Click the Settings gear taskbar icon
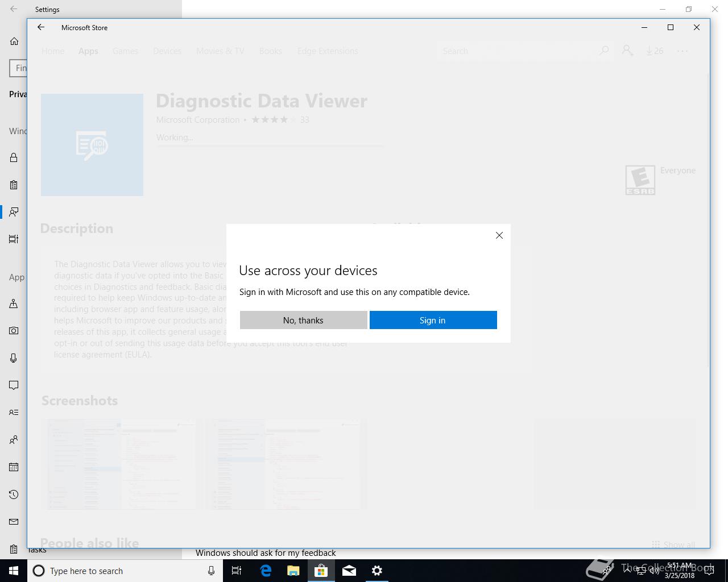Viewport: 728px width, 582px height. (x=377, y=571)
